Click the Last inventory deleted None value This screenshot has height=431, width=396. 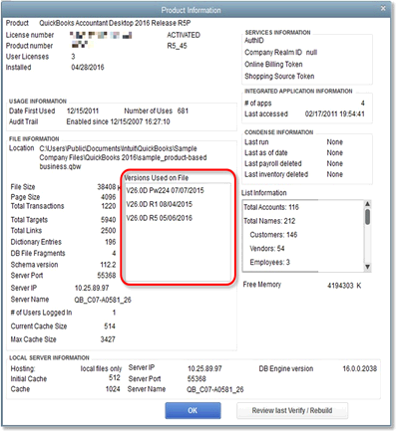pyautogui.click(x=335, y=174)
